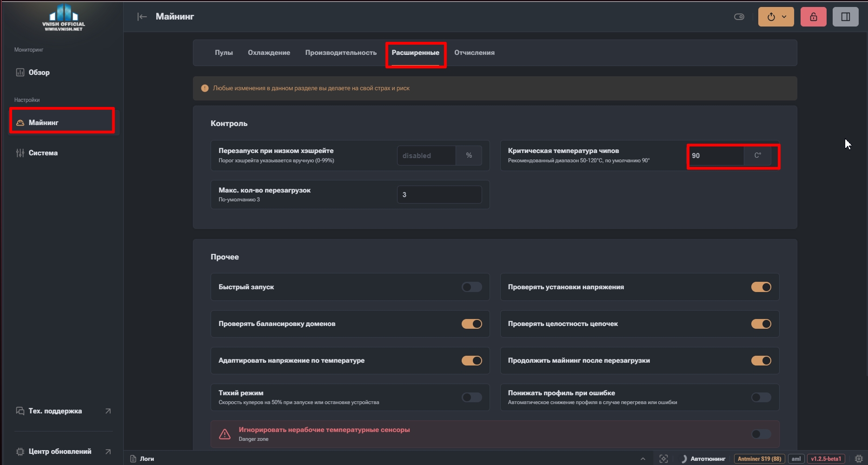Screen dimensions: 868x465
Task: Open the Система settings page
Action: pos(64,153)
